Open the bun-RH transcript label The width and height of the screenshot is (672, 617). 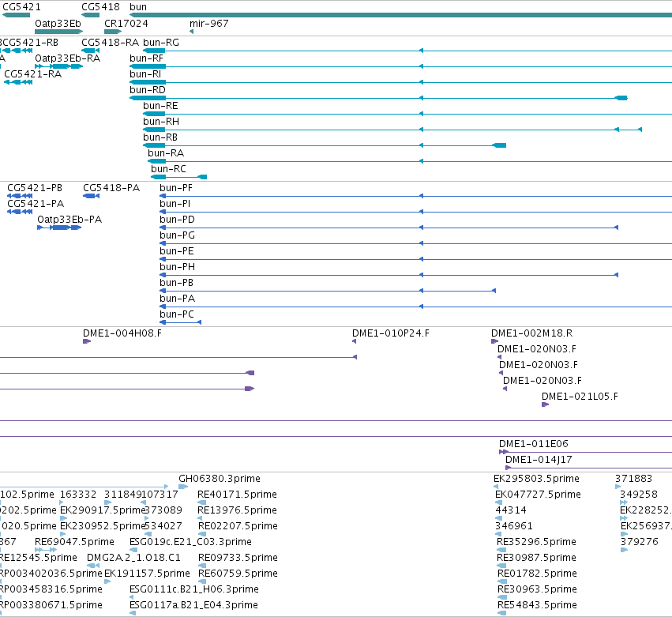tap(161, 122)
